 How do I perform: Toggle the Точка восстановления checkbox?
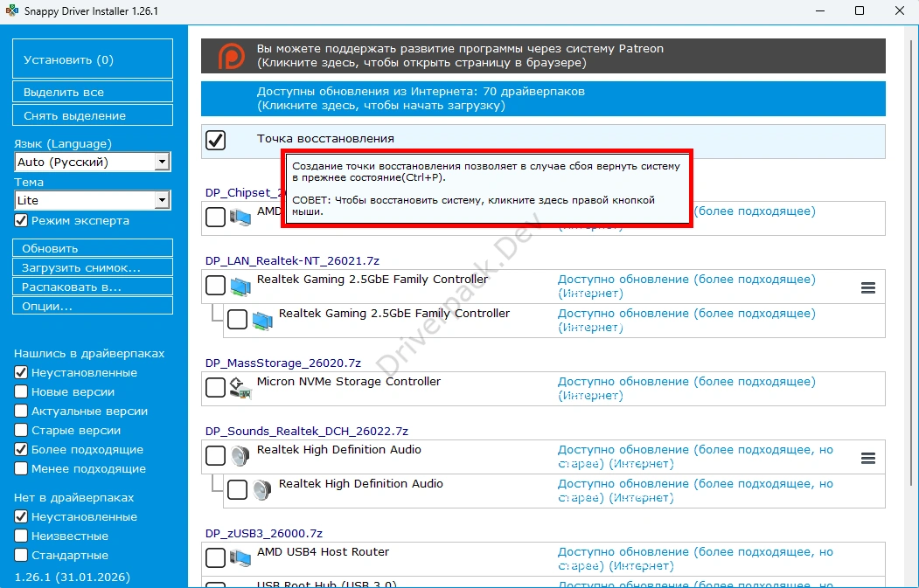point(216,140)
